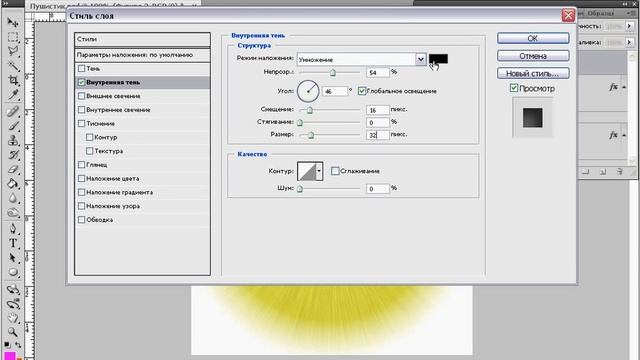Enable the Тень (Drop Shadow) checkbox

[x=81, y=69]
